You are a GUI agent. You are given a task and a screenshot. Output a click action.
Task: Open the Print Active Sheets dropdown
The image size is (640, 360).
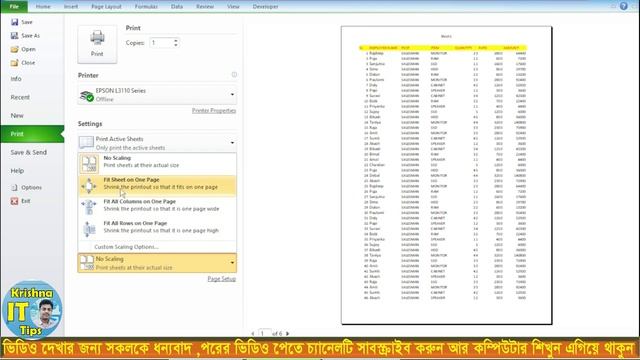click(157, 142)
